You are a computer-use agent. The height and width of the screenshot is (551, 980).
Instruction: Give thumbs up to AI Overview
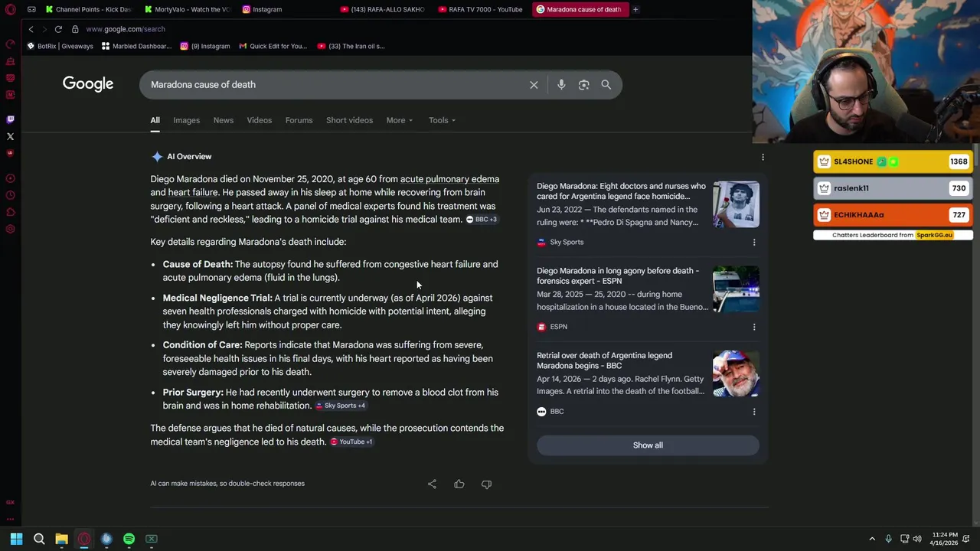(459, 484)
